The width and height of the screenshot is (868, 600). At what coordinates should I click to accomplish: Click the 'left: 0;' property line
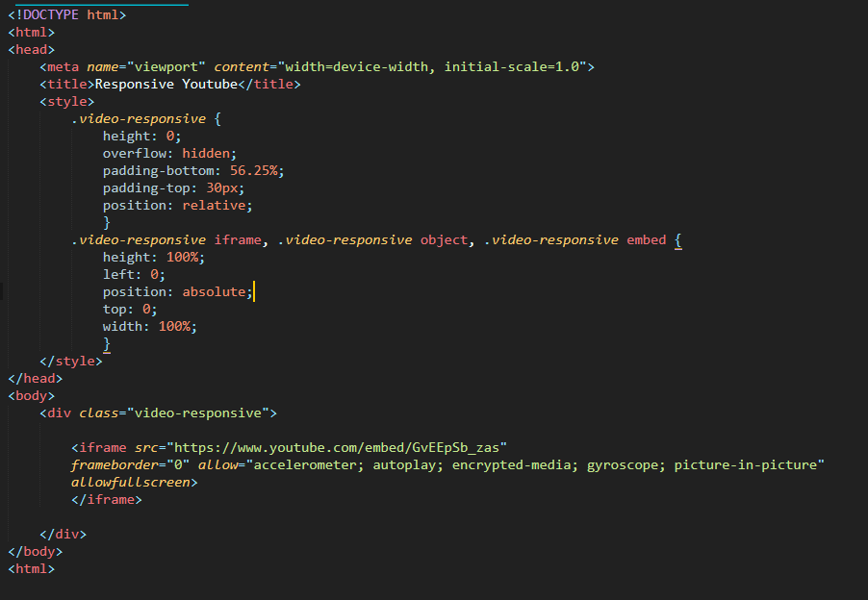pyautogui.click(x=134, y=275)
